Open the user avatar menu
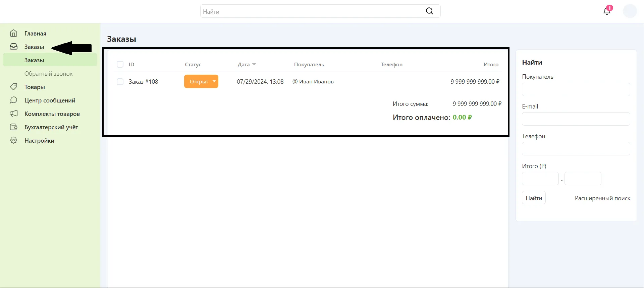644x288 pixels. [x=630, y=11]
